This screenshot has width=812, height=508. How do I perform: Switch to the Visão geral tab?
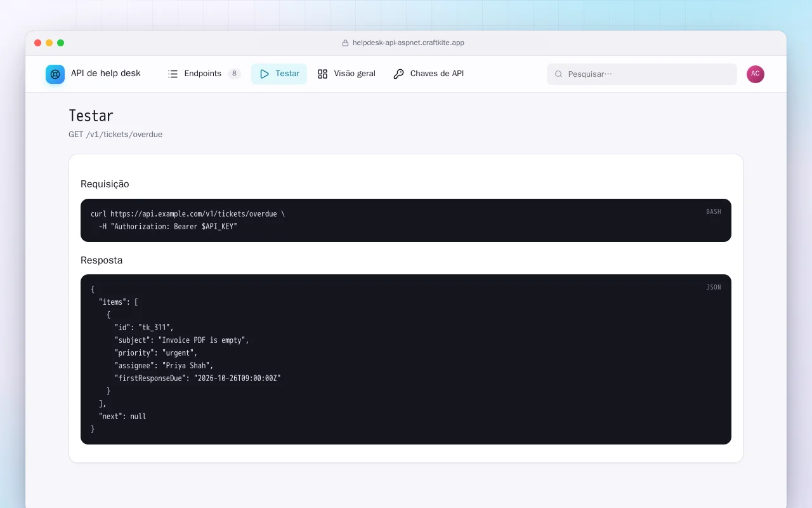pos(346,74)
